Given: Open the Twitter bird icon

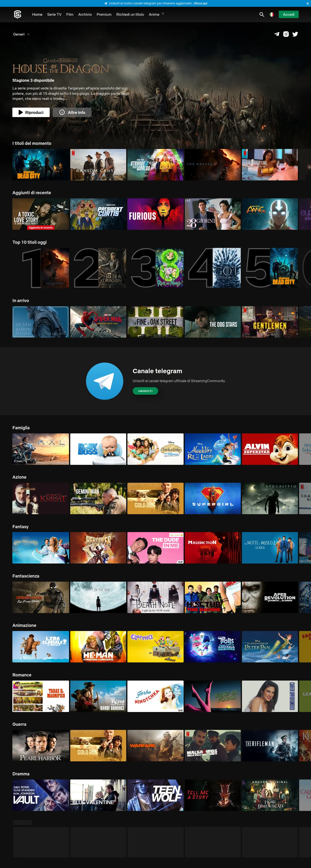Looking at the screenshot, I should [295, 34].
